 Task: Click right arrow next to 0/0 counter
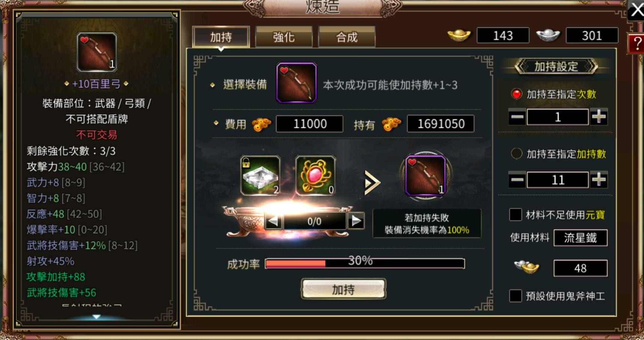pos(356,221)
